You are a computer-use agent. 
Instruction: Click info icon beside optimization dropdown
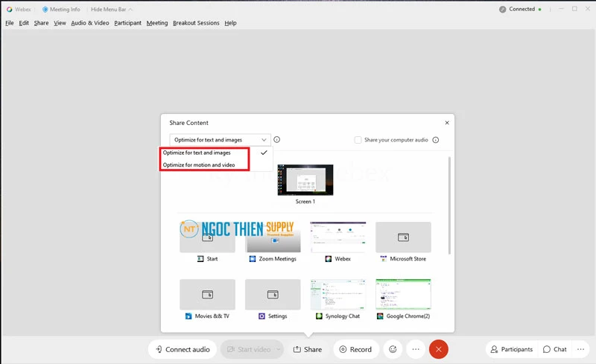pyautogui.click(x=276, y=139)
